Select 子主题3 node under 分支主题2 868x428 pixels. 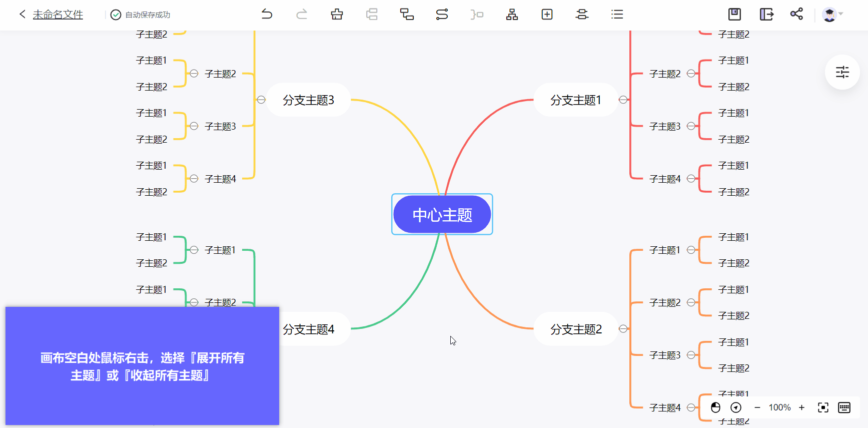tap(665, 355)
